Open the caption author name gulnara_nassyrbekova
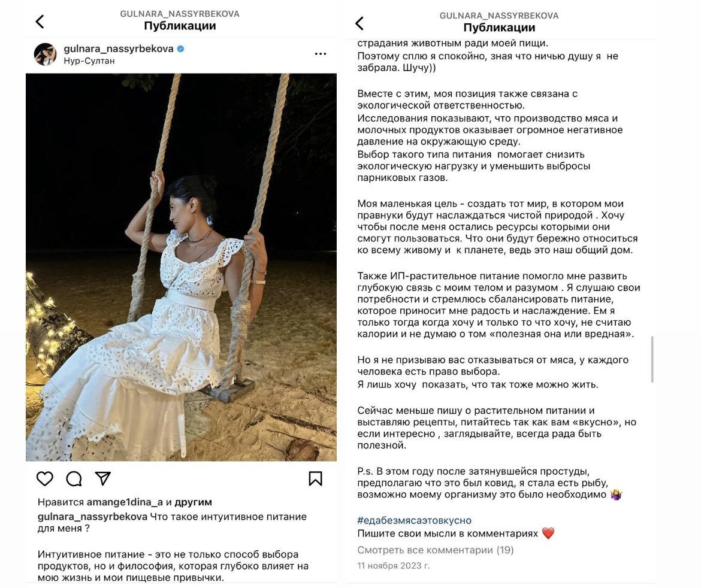 [92, 517]
